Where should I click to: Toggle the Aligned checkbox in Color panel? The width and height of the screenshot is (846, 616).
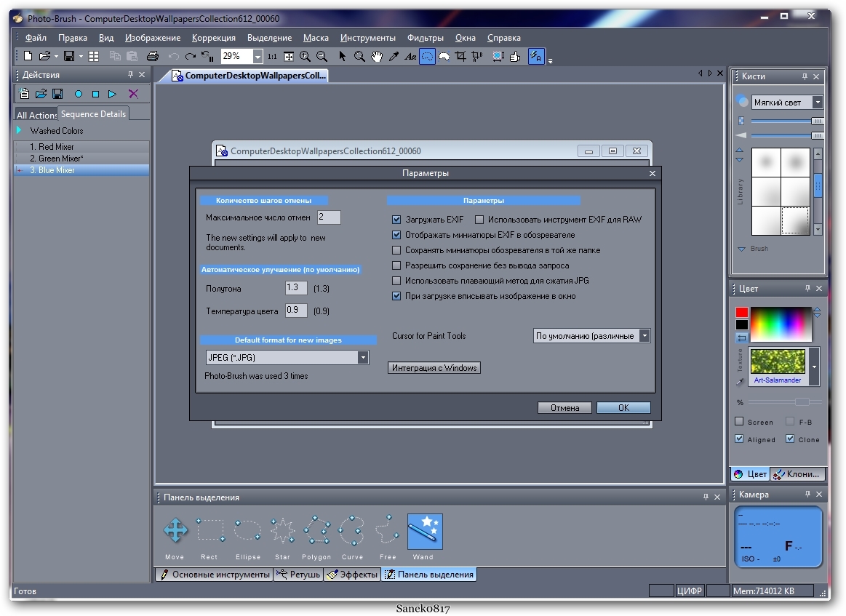click(739, 439)
